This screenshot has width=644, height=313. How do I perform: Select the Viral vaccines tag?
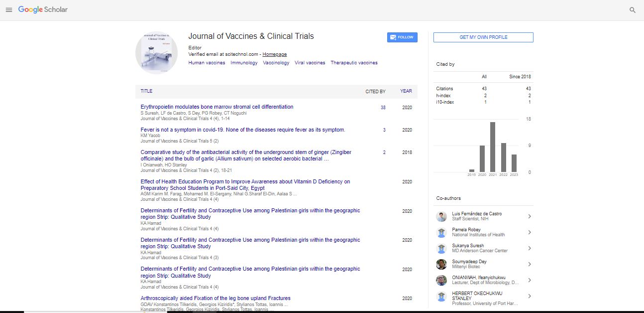[310, 63]
